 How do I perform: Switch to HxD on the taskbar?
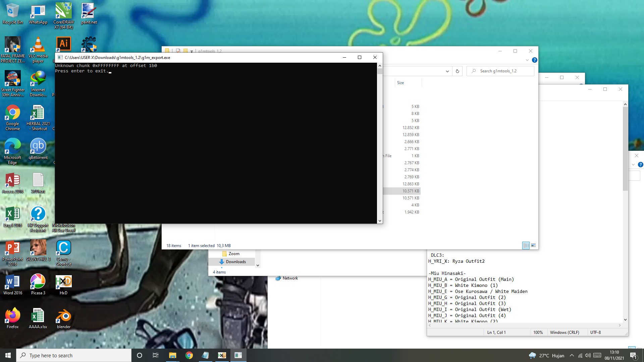pos(222,355)
